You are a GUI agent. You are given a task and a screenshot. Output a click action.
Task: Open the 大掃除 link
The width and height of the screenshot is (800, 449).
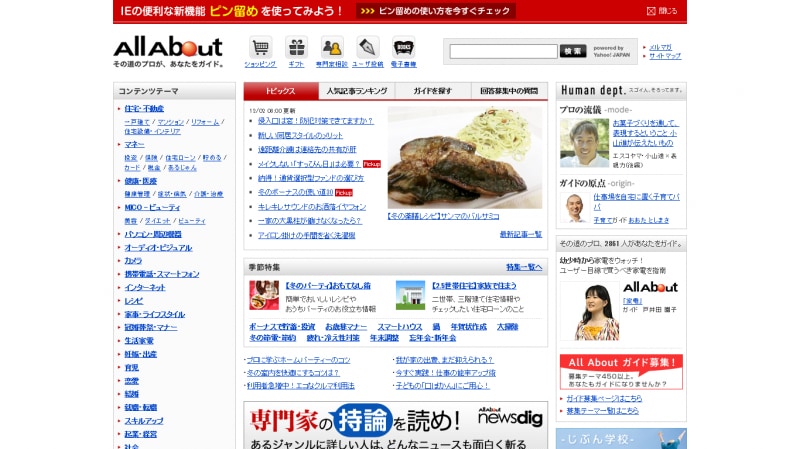tap(507, 327)
